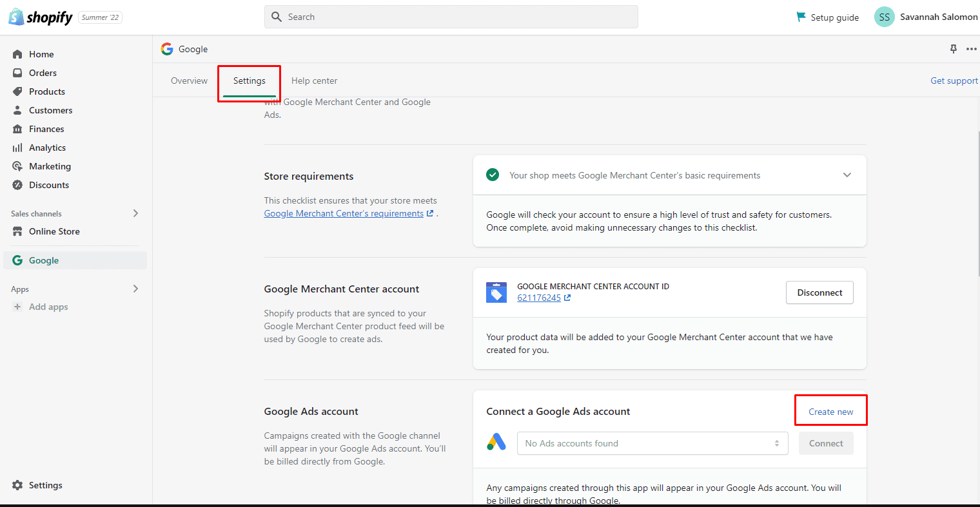Click external link icon after requirements link

click(x=430, y=213)
